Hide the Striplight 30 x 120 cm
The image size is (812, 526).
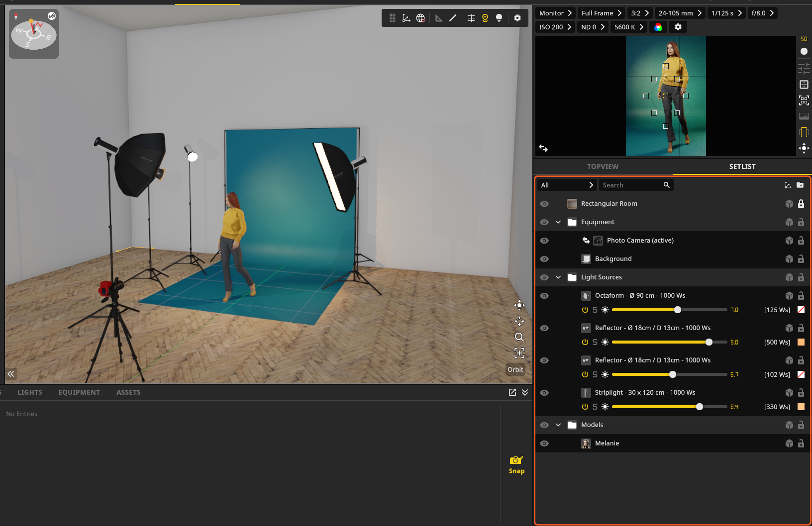pos(544,393)
